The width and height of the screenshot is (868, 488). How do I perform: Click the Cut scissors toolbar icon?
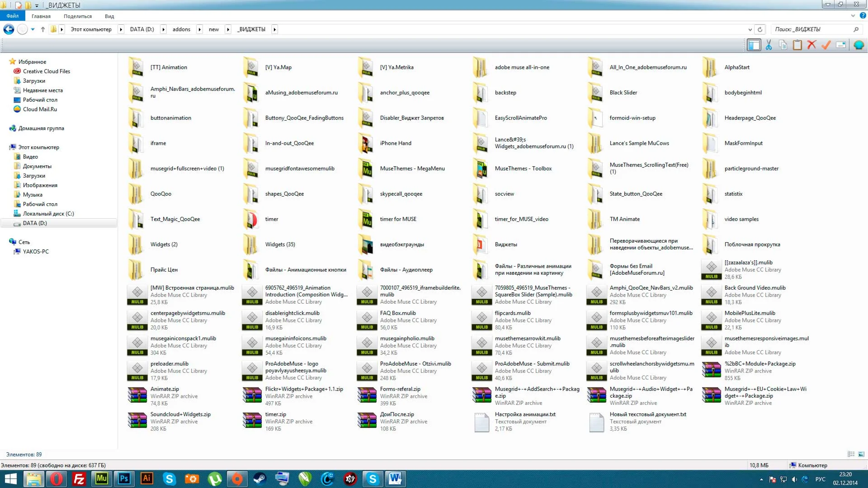[x=769, y=45]
